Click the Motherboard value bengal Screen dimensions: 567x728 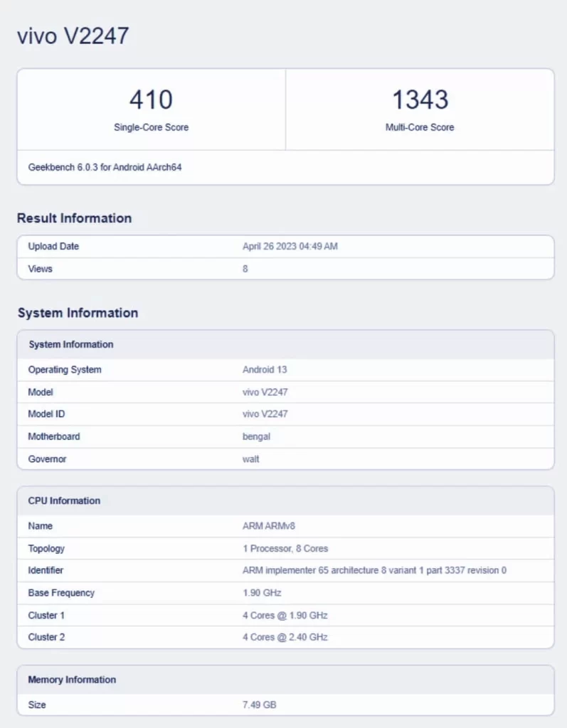click(x=256, y=437)
